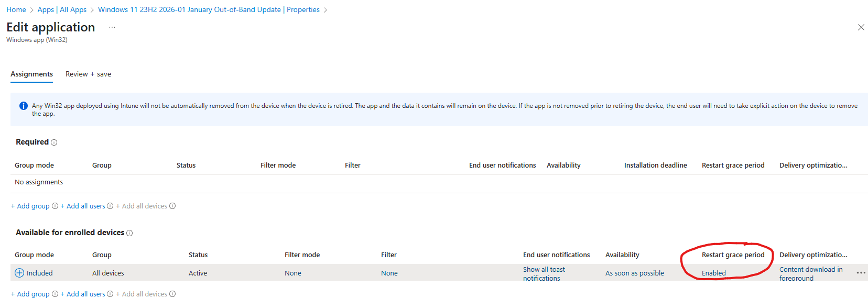Click info icon beside Available for enrolled devices
The height and width of the screenshot is (298, 868).
coord(129,233)
